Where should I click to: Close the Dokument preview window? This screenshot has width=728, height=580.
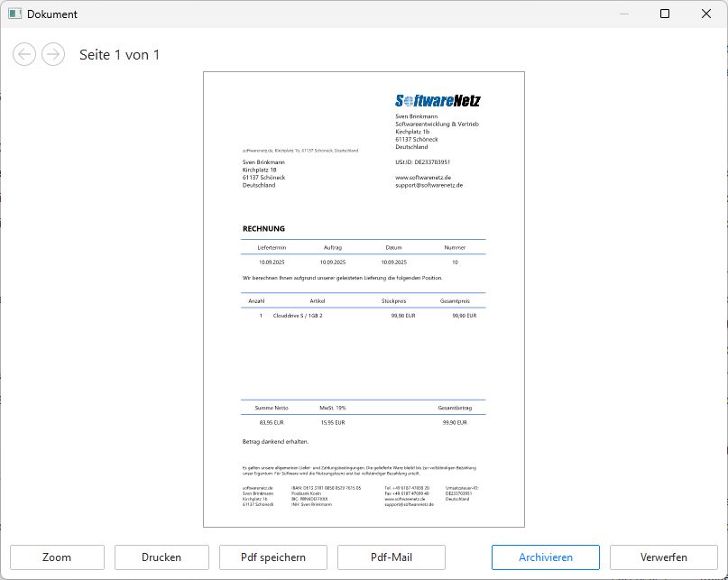pos(706,14)
